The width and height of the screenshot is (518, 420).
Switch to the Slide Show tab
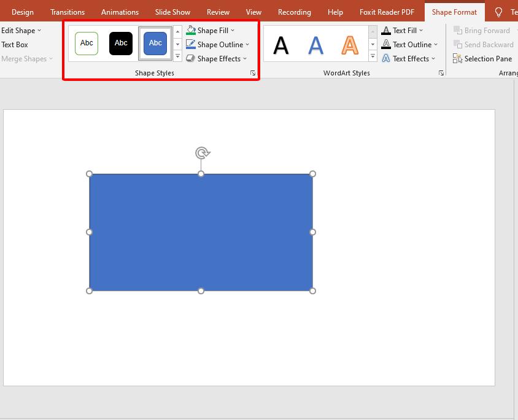172,12
